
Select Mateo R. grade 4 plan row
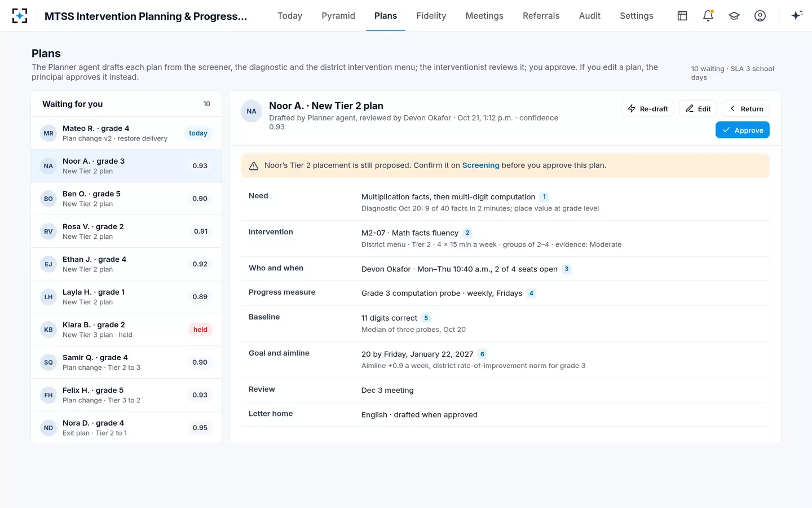tap(126, 133)
